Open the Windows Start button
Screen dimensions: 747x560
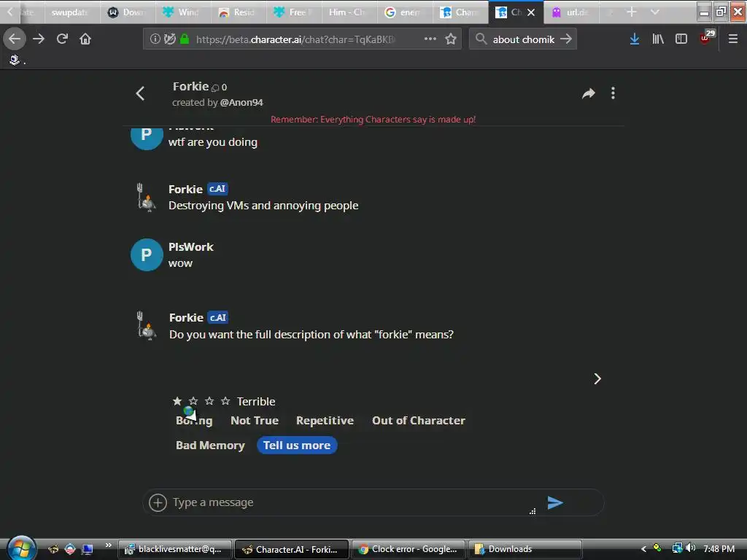[21, 548]
